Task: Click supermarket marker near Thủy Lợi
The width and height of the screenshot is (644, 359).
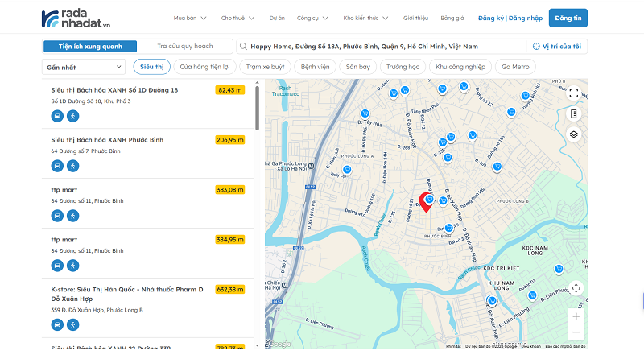Action: pyautogui.click(x=347, y=170)
